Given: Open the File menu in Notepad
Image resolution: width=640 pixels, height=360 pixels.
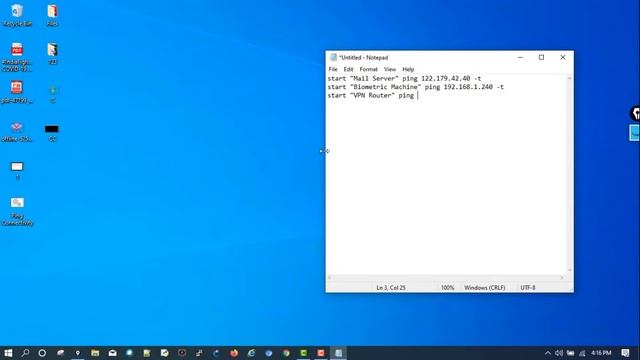Looking at the screenshot, I should pos(333,69).
